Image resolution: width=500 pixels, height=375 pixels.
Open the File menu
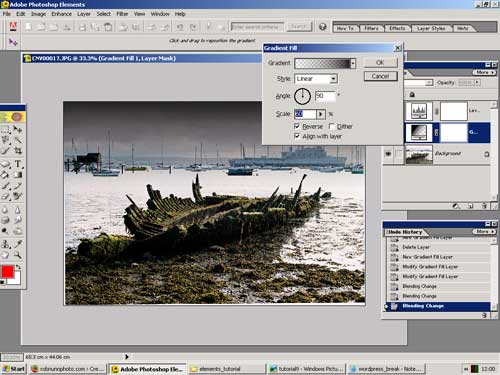7,14
